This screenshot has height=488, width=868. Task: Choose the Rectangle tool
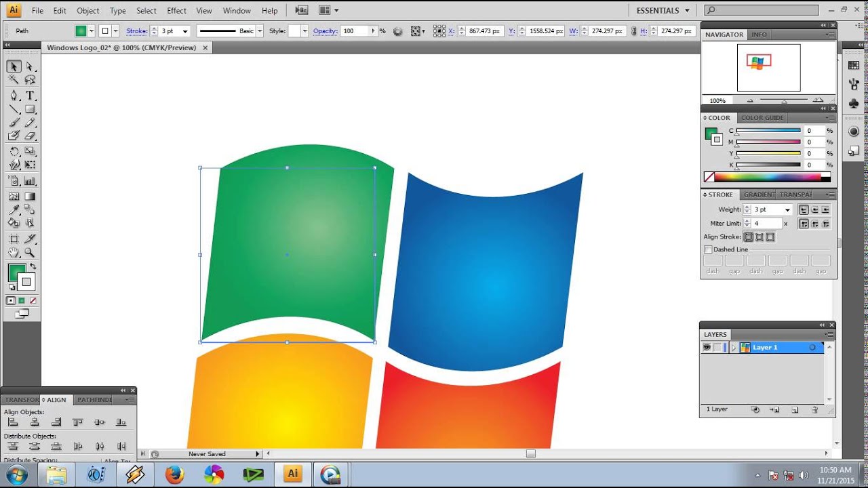pyautogui.click(x=30, y=109)
